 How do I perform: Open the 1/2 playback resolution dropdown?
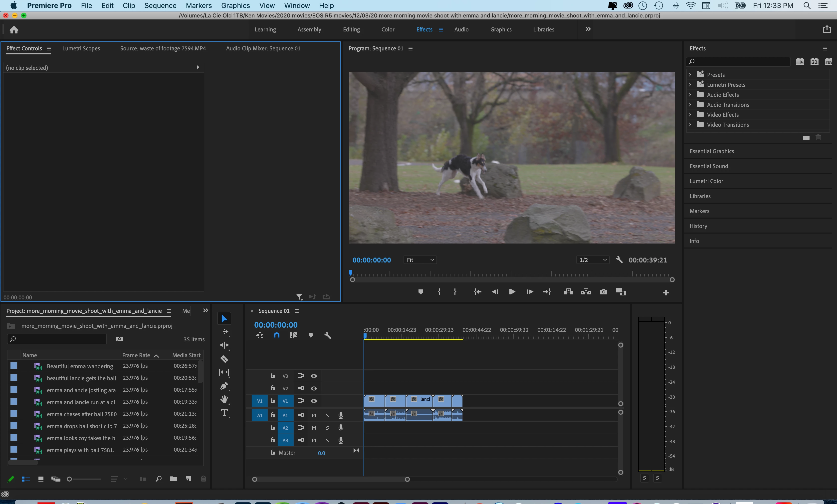coord(593,260)
